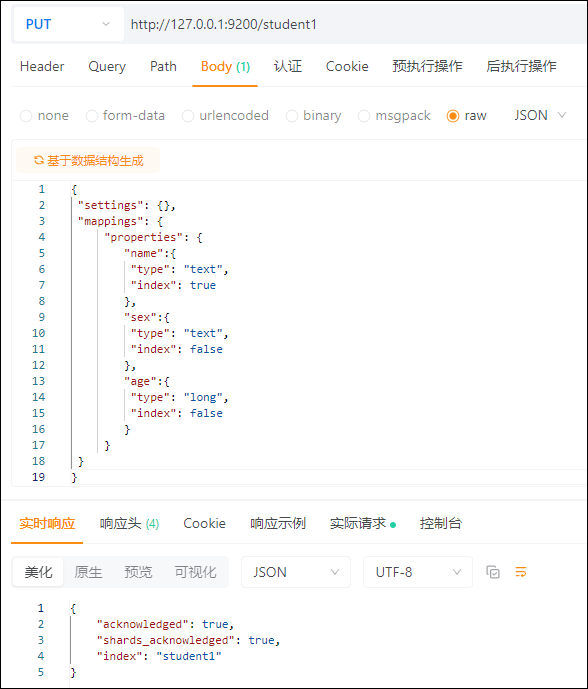Select the 可视化 view button
Screen dimensions: 588x689
[x=195, y=572]
